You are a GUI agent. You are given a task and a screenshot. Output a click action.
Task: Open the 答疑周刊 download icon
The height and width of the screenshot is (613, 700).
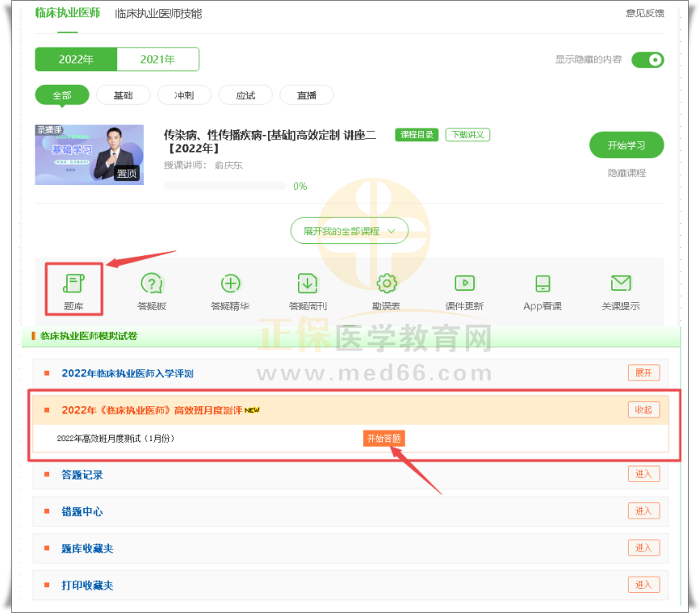(x=308, y=283)
